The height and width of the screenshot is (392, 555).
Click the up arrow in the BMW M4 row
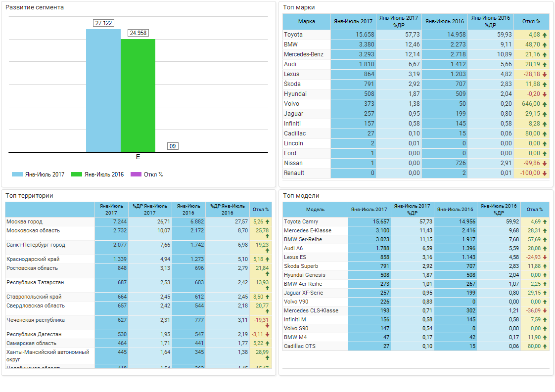point(545,338)
